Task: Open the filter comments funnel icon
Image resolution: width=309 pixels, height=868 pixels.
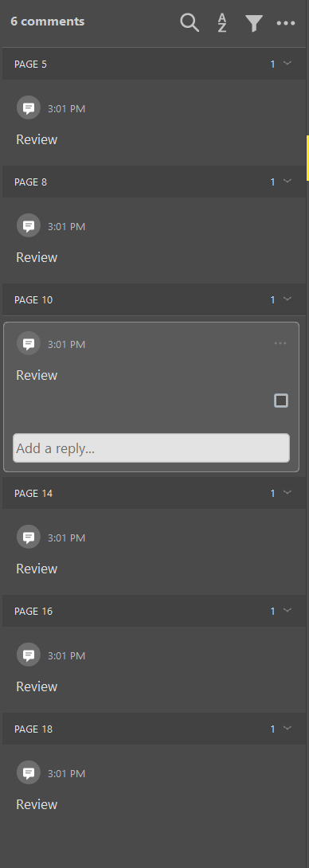Action: pyautogui.click(x=254, y=23)
